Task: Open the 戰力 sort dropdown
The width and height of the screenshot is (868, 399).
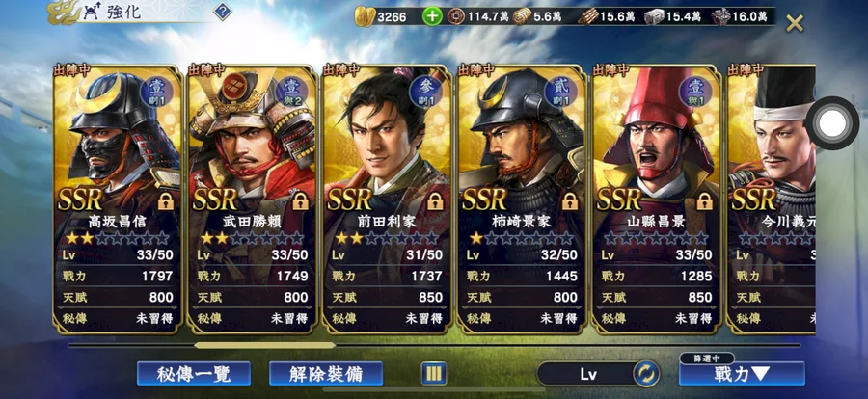Action: [x=742, y=374]
